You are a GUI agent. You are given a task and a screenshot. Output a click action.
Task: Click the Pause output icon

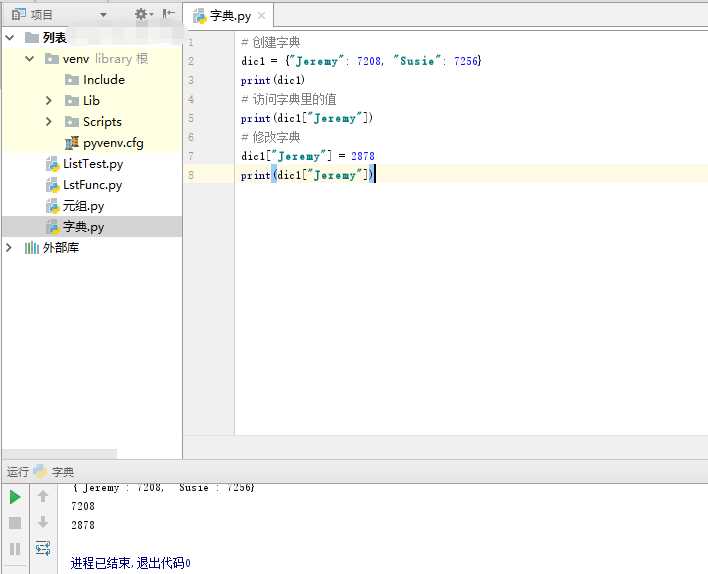click(x=15, y=549)
